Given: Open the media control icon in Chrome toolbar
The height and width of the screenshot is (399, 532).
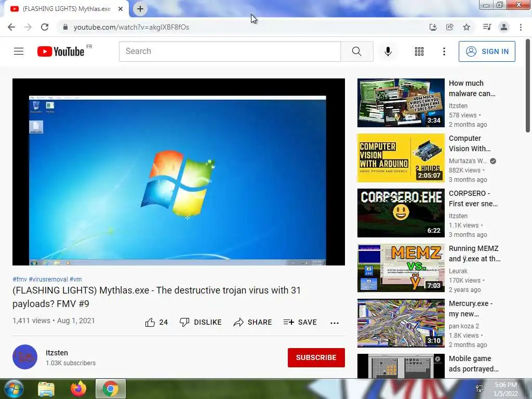Looking at the screenshot, I should pos(487,27).
